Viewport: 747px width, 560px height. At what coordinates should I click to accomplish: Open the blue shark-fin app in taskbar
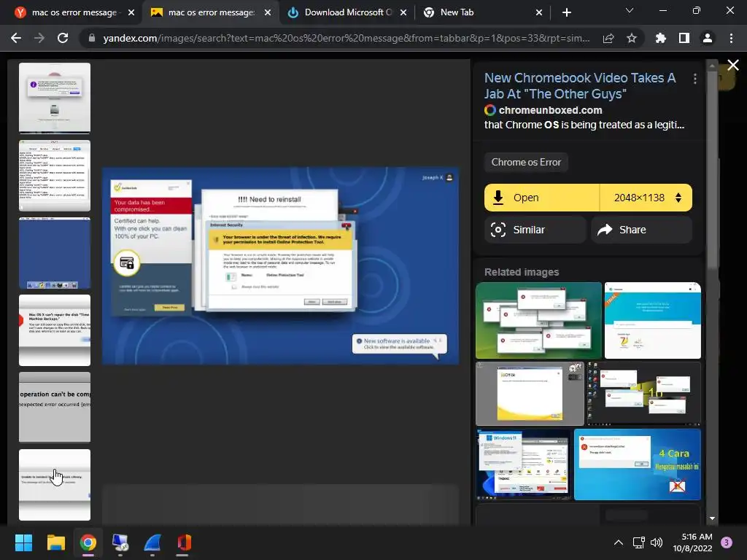(152, 542)
